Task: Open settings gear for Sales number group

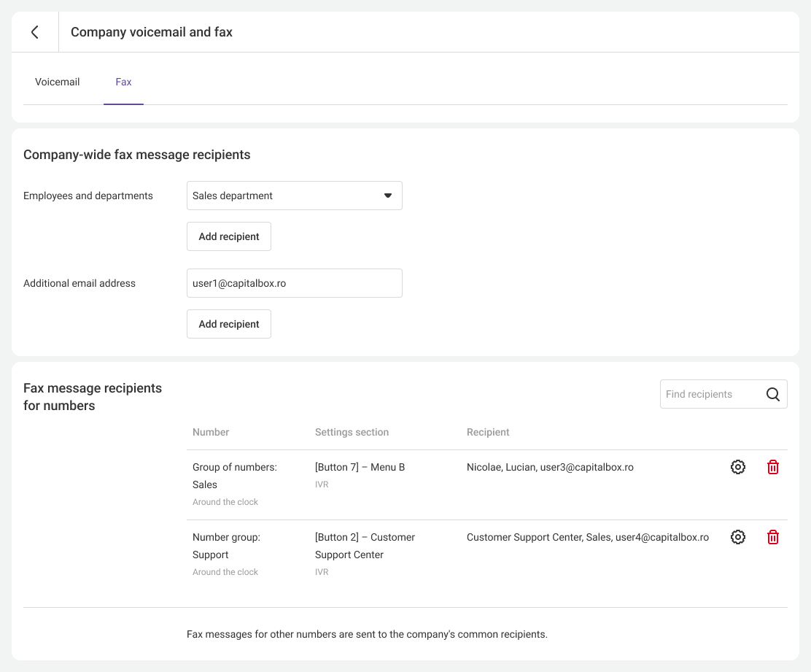Action: click(x=738, y=467)
